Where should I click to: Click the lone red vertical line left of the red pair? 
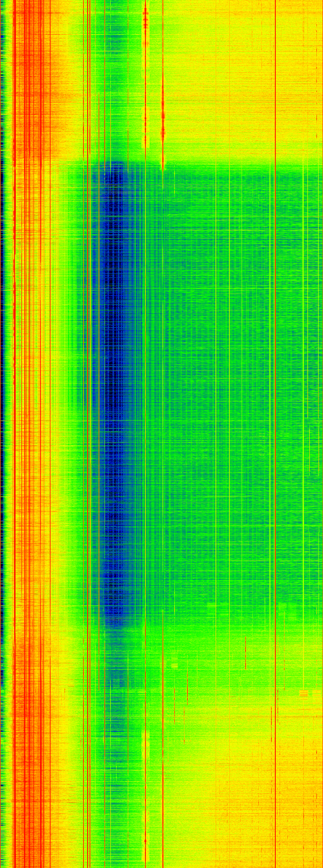(84, 337)
